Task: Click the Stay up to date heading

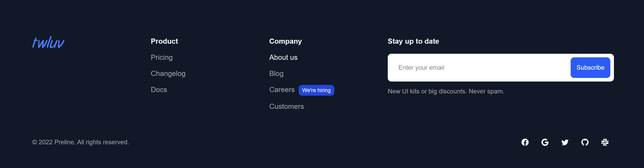Action: [413, 41]
